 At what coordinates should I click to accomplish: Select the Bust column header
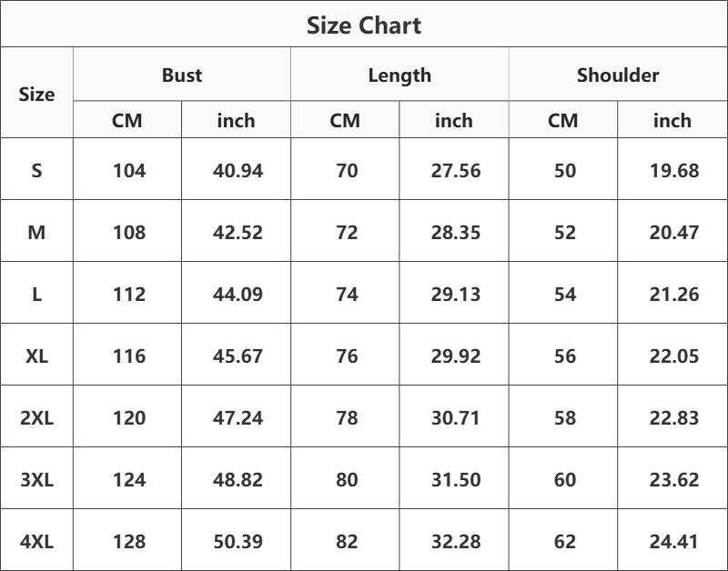(182, 75)
